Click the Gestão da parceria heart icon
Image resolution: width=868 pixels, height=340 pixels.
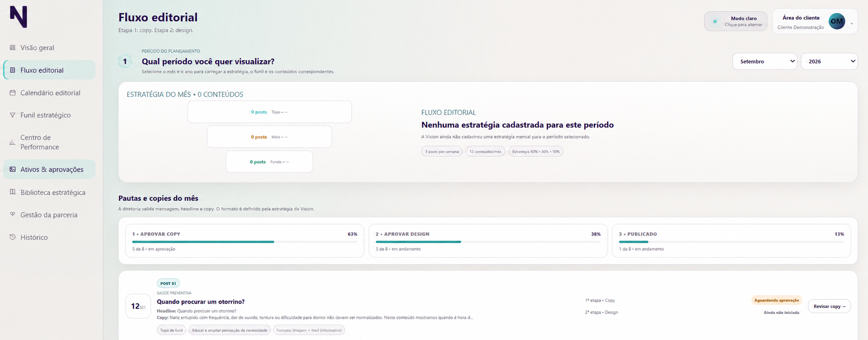(x=13, y=214)
